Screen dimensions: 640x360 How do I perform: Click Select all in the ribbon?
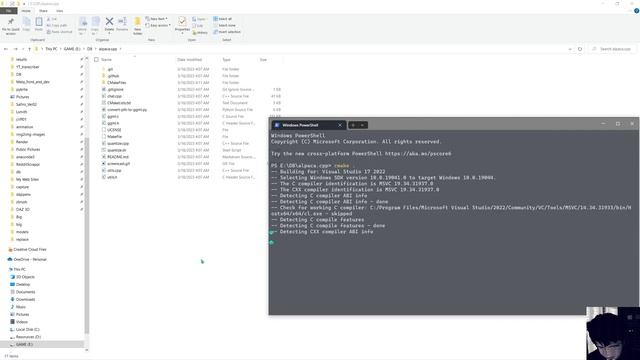click(223, 19)
